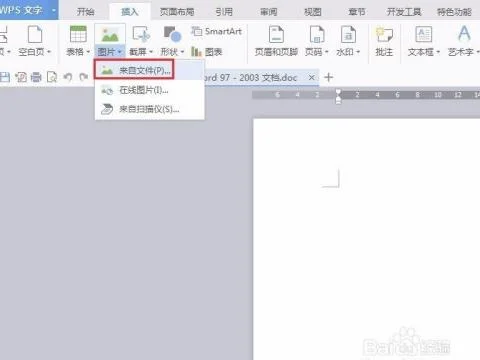Click the save icon in quick access toolbar
The height and width of the screenshot is (360, 480).
pyautogui.click(x=5, y=77)
